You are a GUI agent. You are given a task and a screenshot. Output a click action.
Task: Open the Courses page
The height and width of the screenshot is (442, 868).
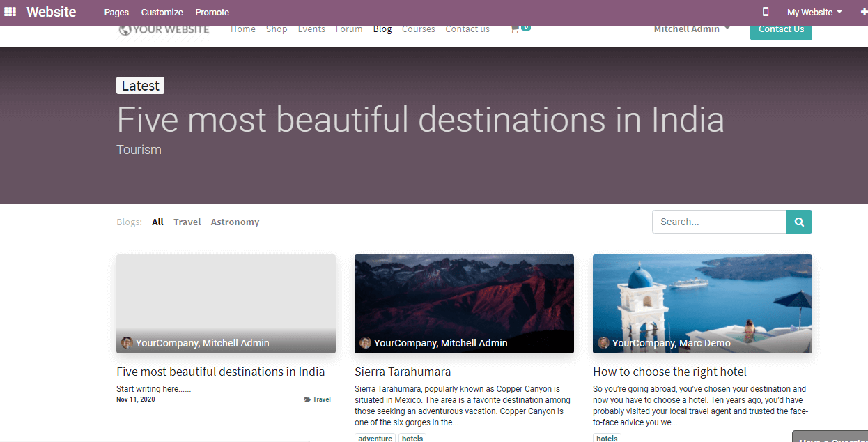pos(419,29)
